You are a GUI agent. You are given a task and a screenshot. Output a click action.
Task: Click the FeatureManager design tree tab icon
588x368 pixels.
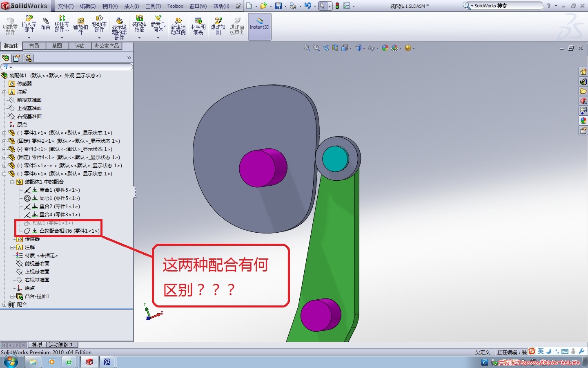6,58
